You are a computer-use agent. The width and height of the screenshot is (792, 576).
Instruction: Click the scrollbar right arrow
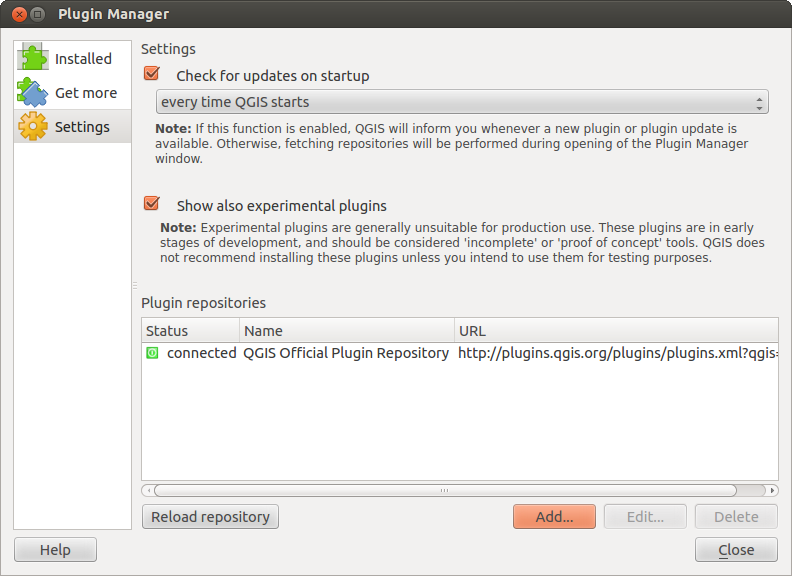click(772, 491)
